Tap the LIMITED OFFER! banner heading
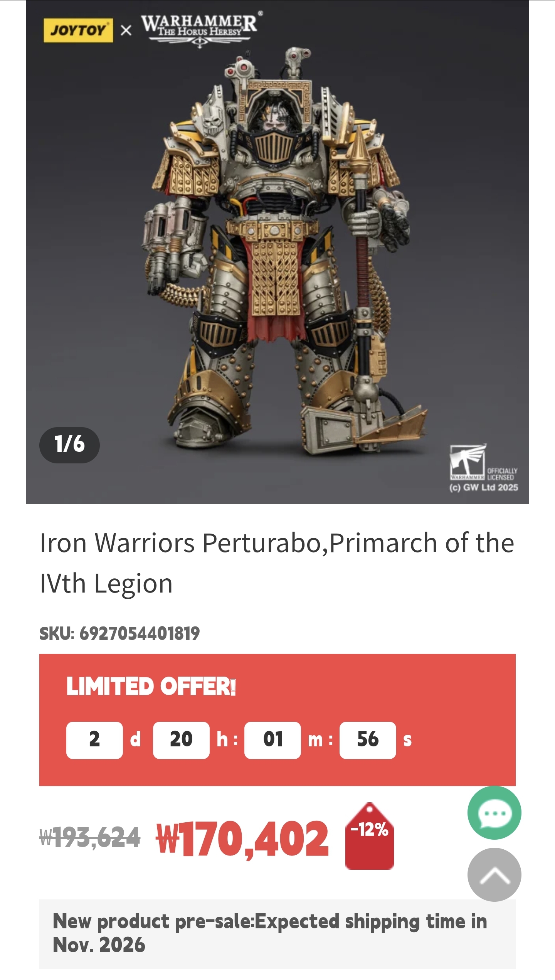 click(151, 687)
